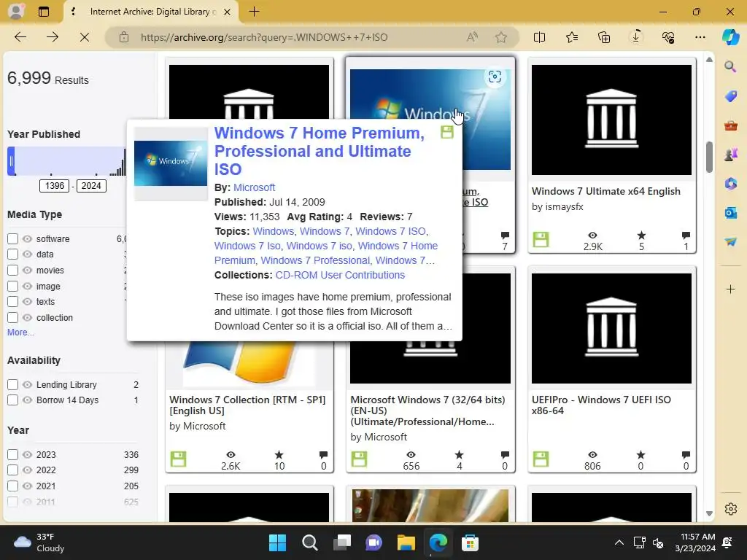Open File Explorer from taskbar

(x=406, y=542)
